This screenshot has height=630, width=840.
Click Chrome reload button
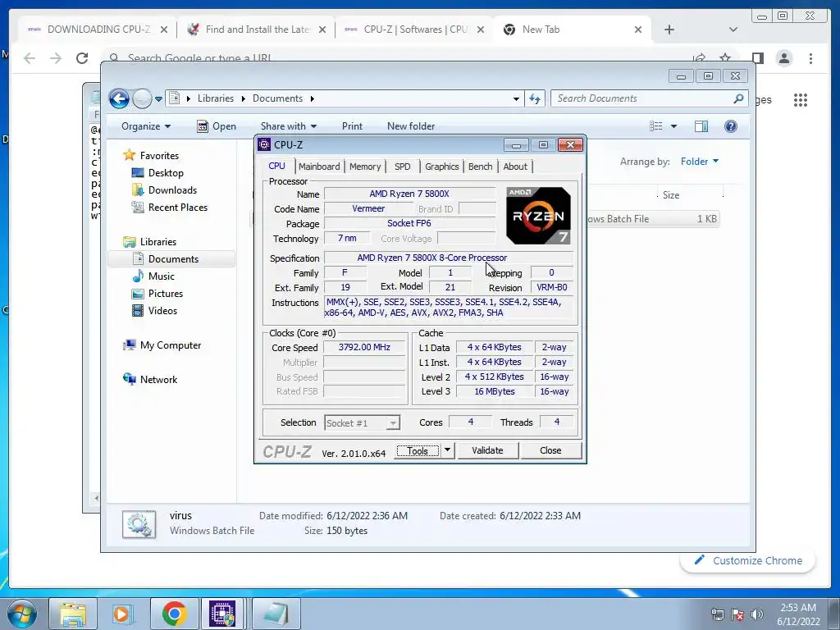tap(82, 58)
